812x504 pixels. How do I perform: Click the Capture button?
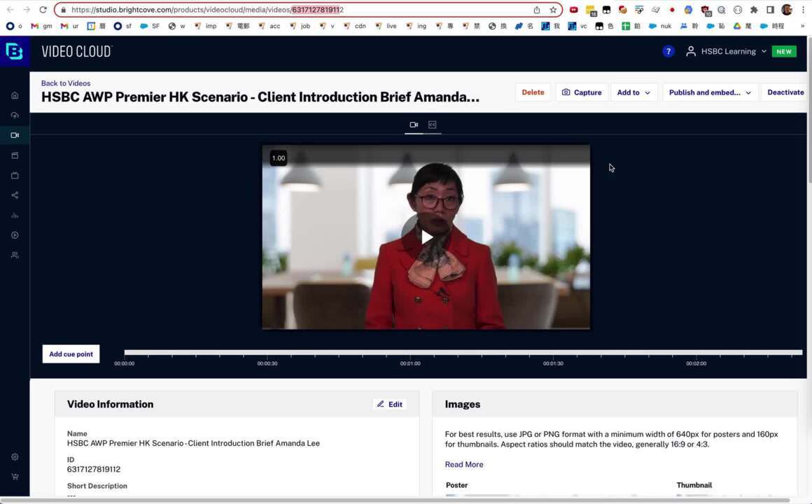point(582,92)
